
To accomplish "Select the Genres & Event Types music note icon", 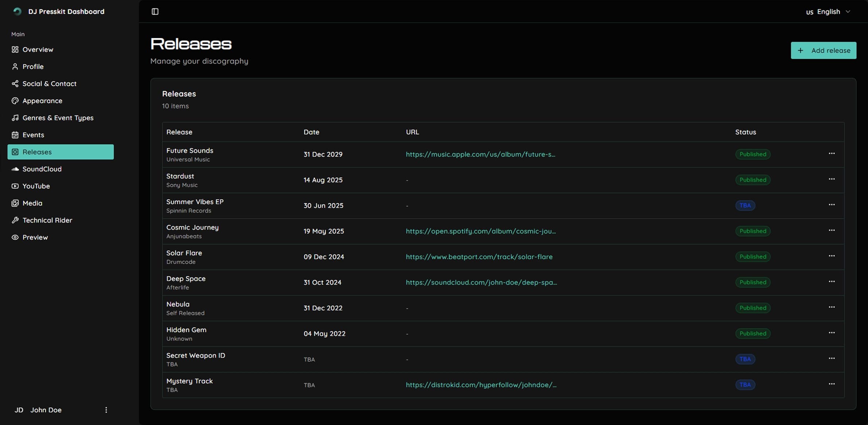I will [15, 118].
